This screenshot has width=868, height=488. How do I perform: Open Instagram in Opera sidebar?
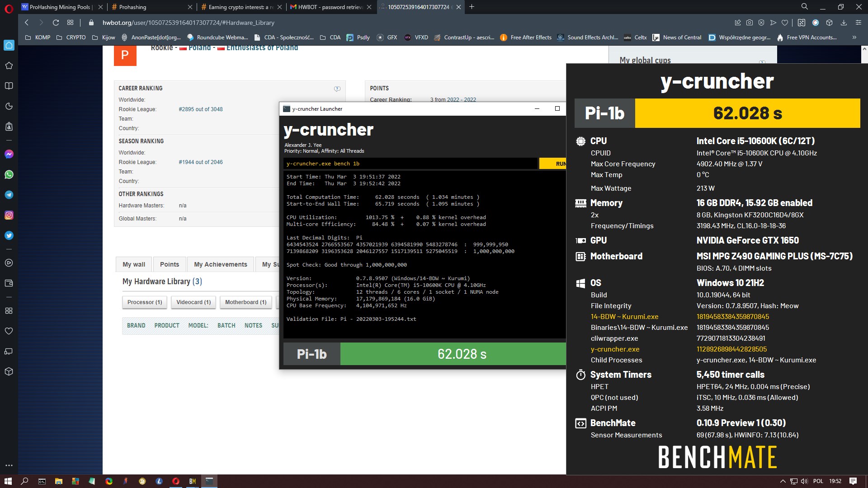(9, 215)
